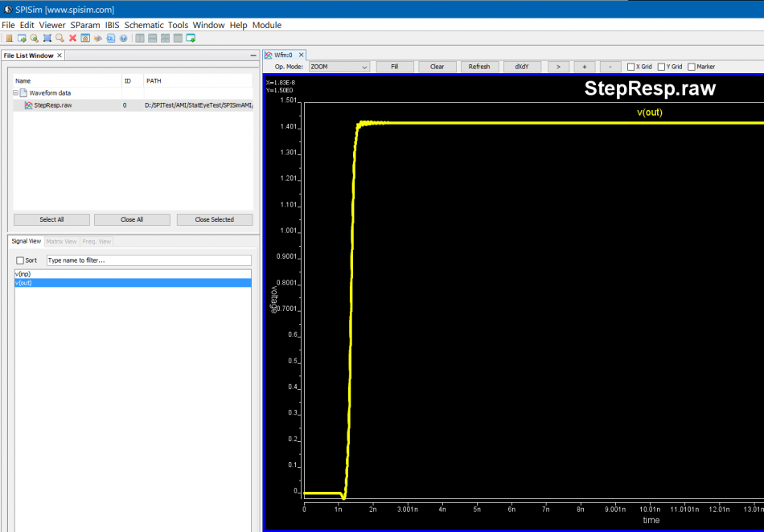Viewport: 764px width, 532px height.
Task: Open the Op. Mode ZOOM dropdown
Action: point(339,67)
